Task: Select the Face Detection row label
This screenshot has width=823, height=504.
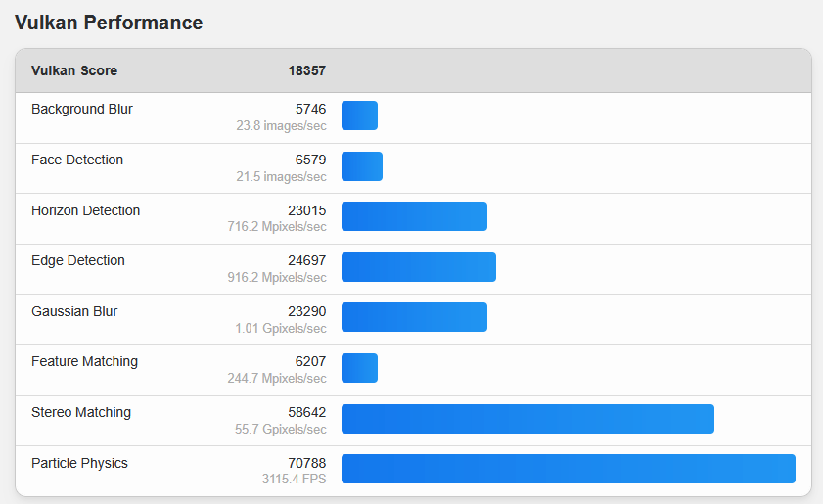Action: click(x=77, y=160)
